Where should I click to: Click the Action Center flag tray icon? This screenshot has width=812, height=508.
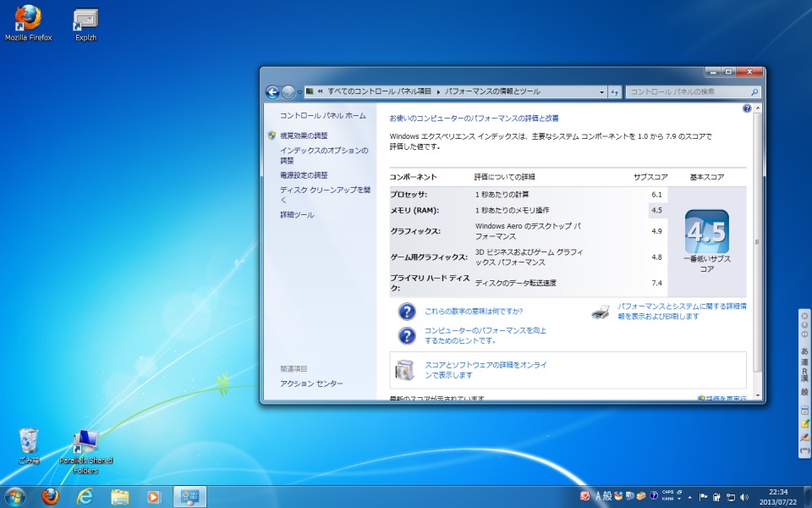pyautogui.click(x=703, y=497)
